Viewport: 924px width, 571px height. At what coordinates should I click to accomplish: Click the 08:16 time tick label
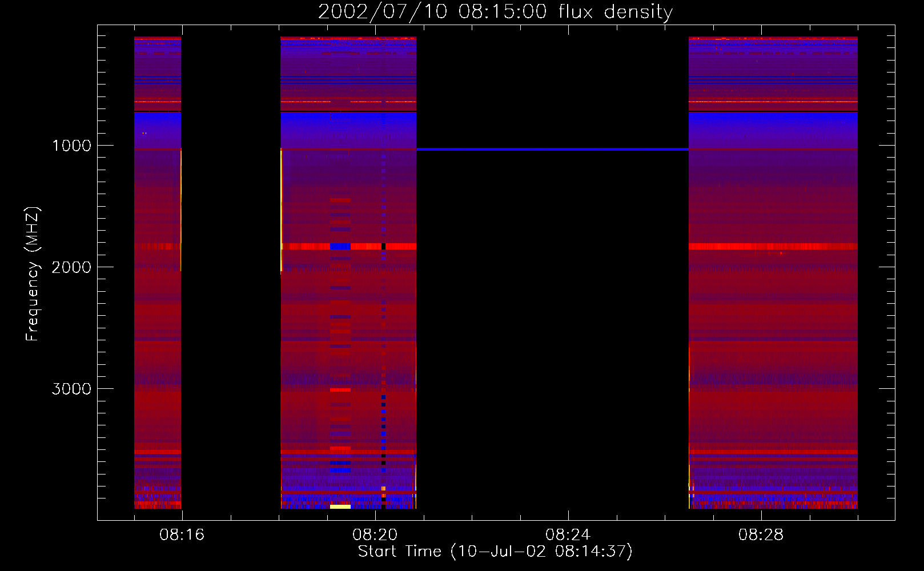click(x=182, y=535)
